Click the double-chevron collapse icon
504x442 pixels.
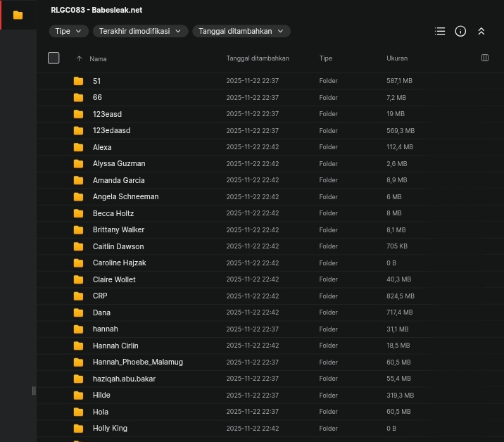click(481, 31)
